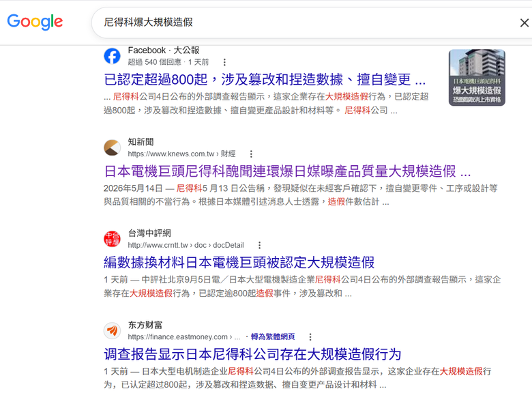
Task: Open more options beside knews.com.tw URL
Action: pos(251,154)
